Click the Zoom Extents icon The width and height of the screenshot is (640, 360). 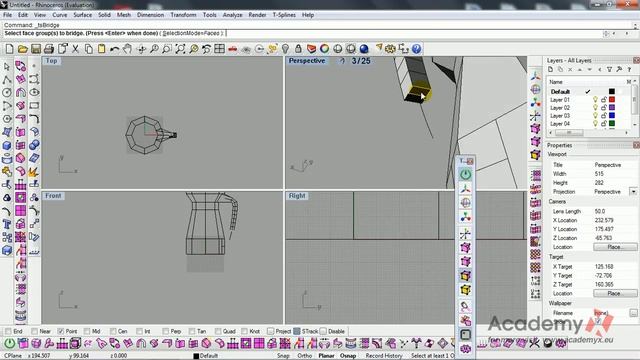coord(180,49)
